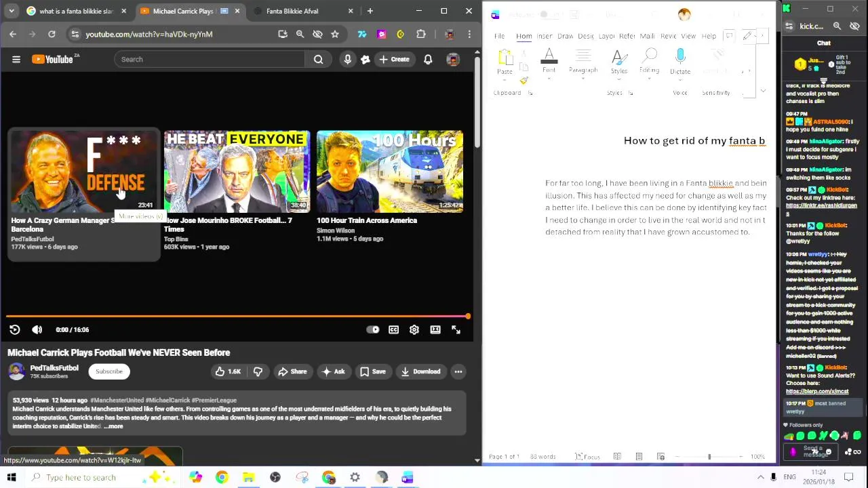Image resolution: width=868 pixels, height=488 pixels.
Task: Toggle Focus mode in Word status bar
Action: 587,457
